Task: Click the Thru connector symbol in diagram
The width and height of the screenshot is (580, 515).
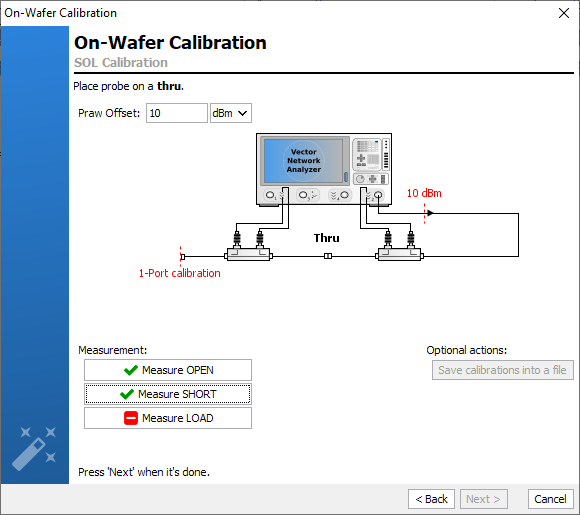Action: point(328,256)
